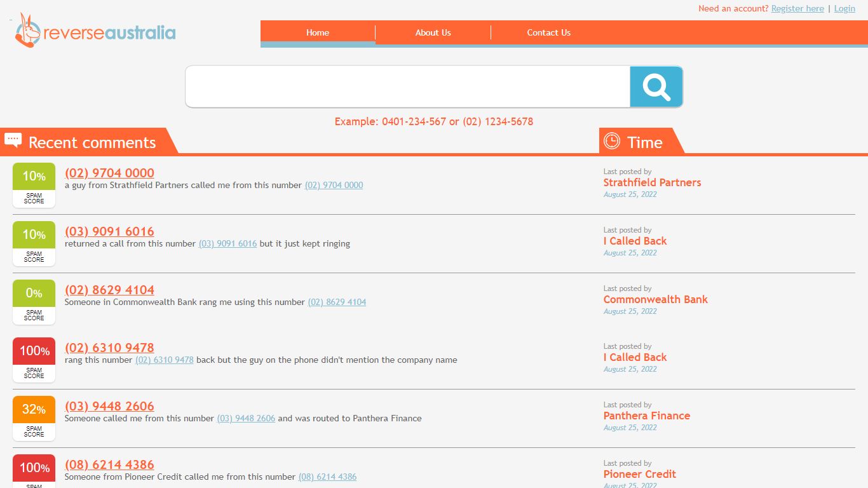Click the inline (08) 6214 4386 comment link
This screenshot has height=488, width=868.
pos(327,477)
